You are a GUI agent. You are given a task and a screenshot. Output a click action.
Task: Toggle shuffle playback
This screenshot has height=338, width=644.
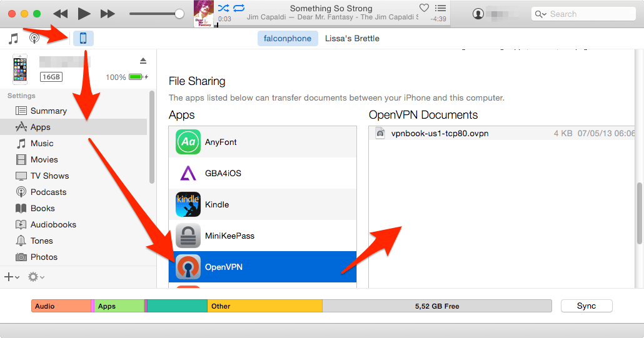[x=223, y=7]
